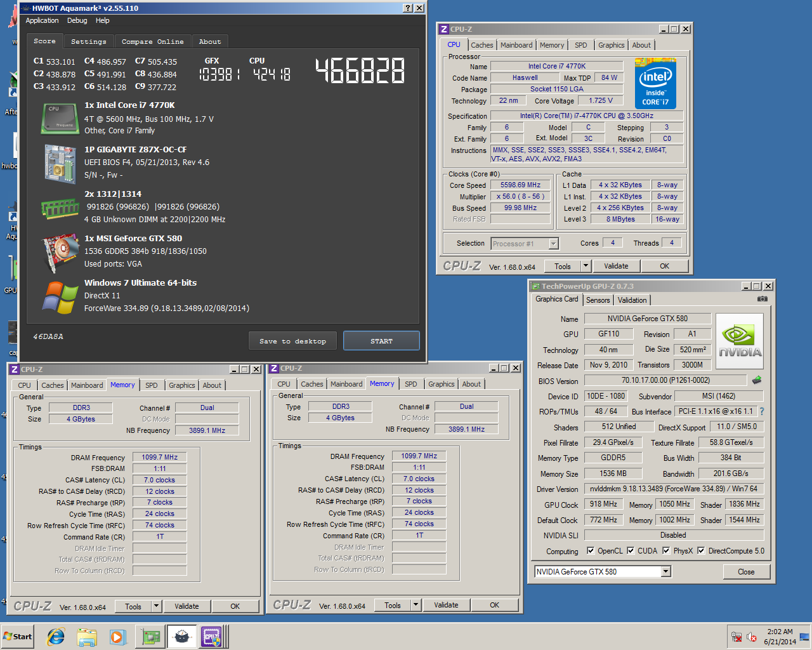
Task: Click the NVIDIA logo in GPU-Z
Action: point(740,341)
